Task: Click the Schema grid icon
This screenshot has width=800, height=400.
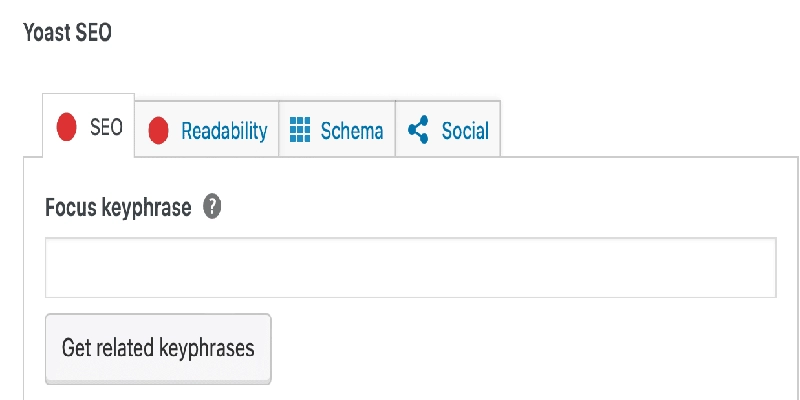Action: pos(300,130)
